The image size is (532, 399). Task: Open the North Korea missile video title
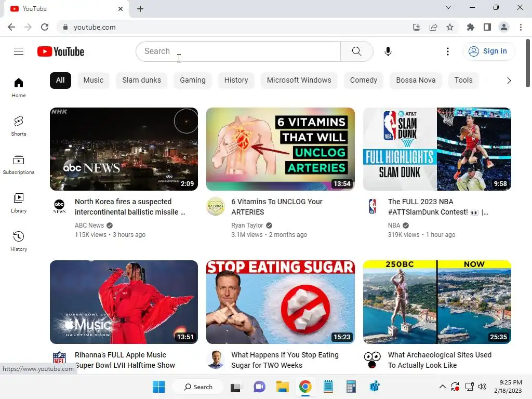click(130, 207)
